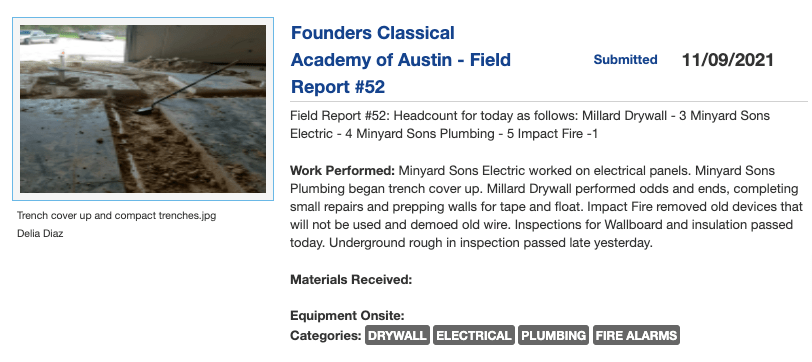Open Founders Classical Academy Field Report #52 title
The height and width of the screenshot is (362, 812).
401,60
